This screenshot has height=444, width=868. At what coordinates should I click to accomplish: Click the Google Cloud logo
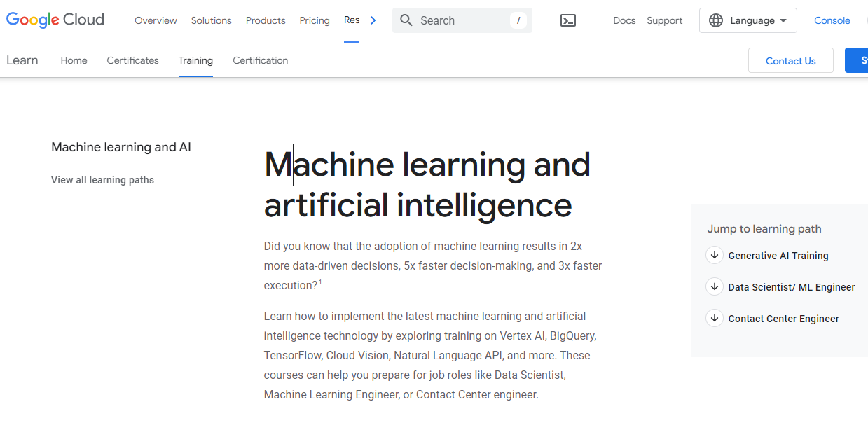point(55,20)
